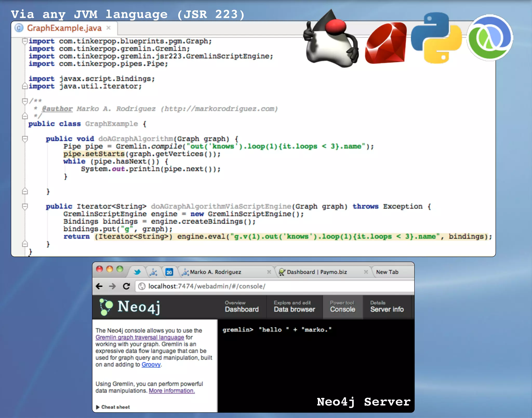
Task: Click the class name GraphExample in declaration
Action: 111,124
